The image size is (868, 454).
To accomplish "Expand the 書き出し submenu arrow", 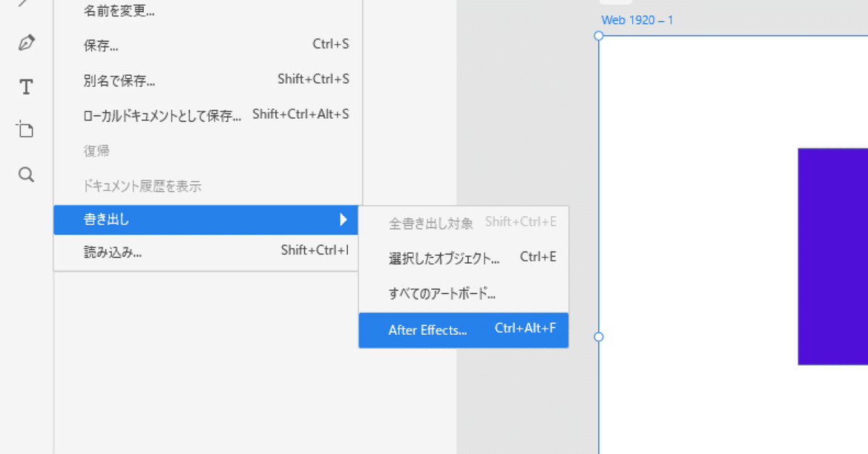I will pyautogui.click(x=344, y=220).
